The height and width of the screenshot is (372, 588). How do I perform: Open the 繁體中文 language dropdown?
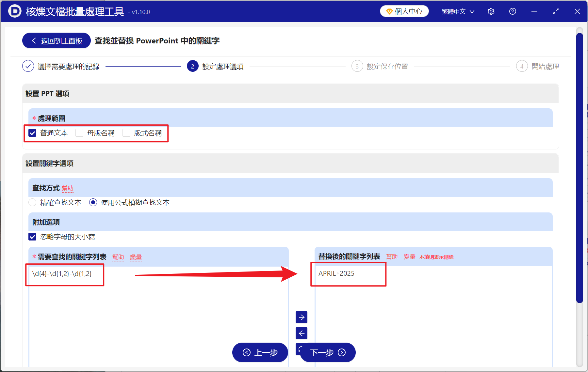point(457,11)
